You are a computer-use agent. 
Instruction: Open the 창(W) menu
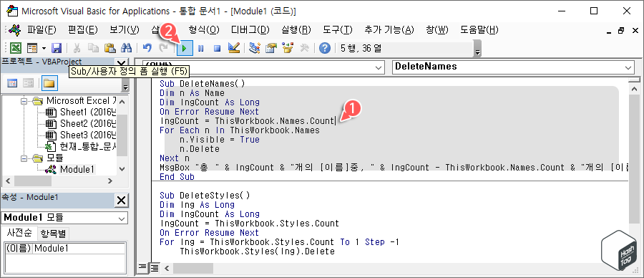(x=437, y=30)
